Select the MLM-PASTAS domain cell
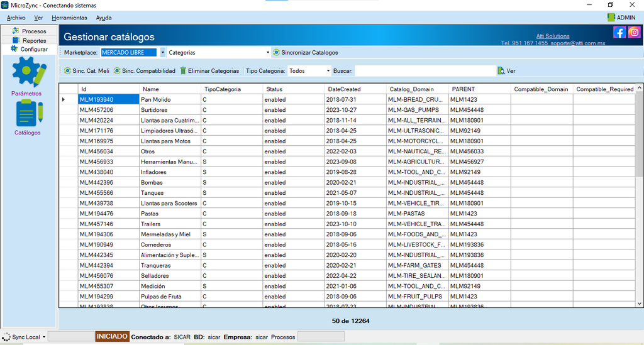644x345 pixels. pyautogui.click(x=418, y=213)
